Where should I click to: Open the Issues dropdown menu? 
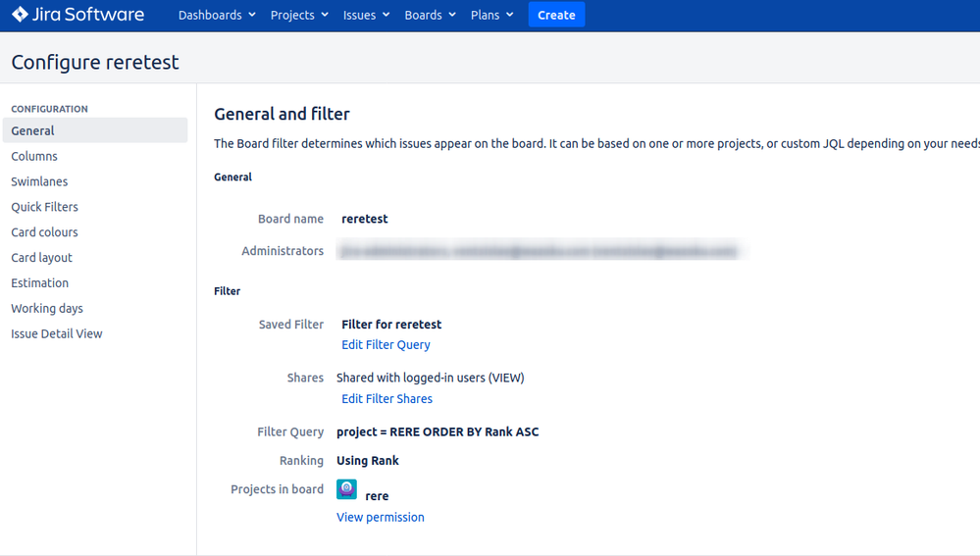coord(366,15)
